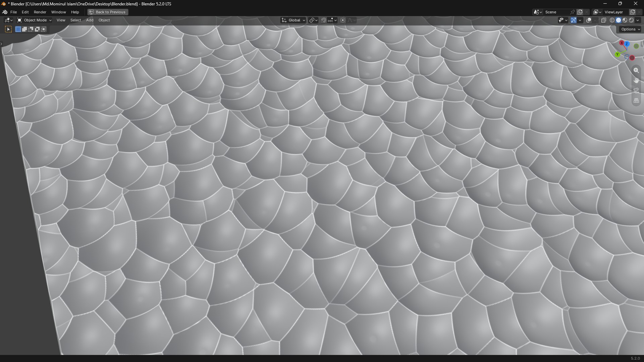
Task: Toggle proportional editing
Action: tap(342, 20)
